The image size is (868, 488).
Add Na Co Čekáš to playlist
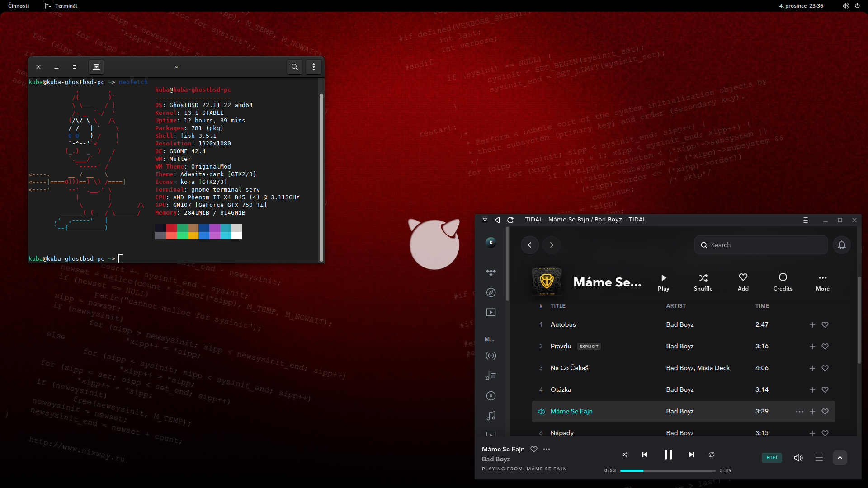[x=812, y=368]
